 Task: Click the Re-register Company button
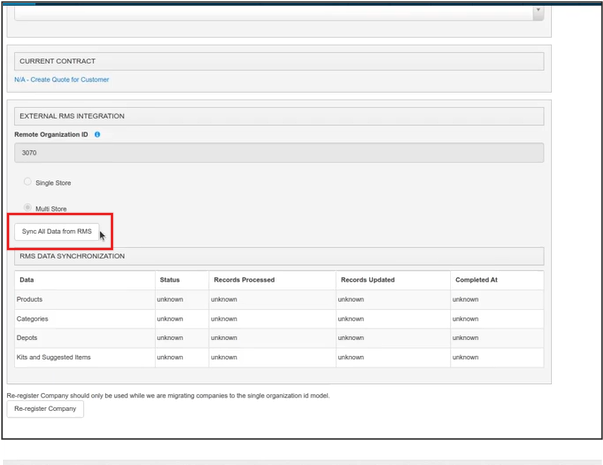[x=47, y=409]
